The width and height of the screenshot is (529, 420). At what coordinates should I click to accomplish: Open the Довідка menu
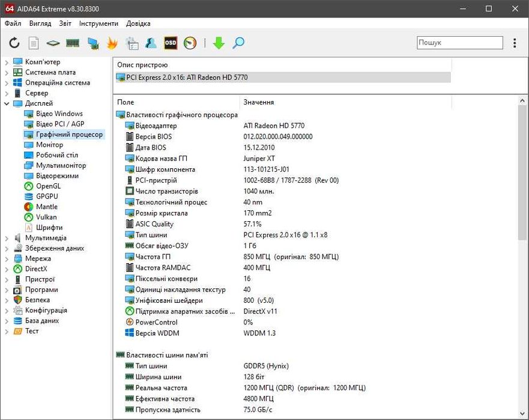click(138, 23)
